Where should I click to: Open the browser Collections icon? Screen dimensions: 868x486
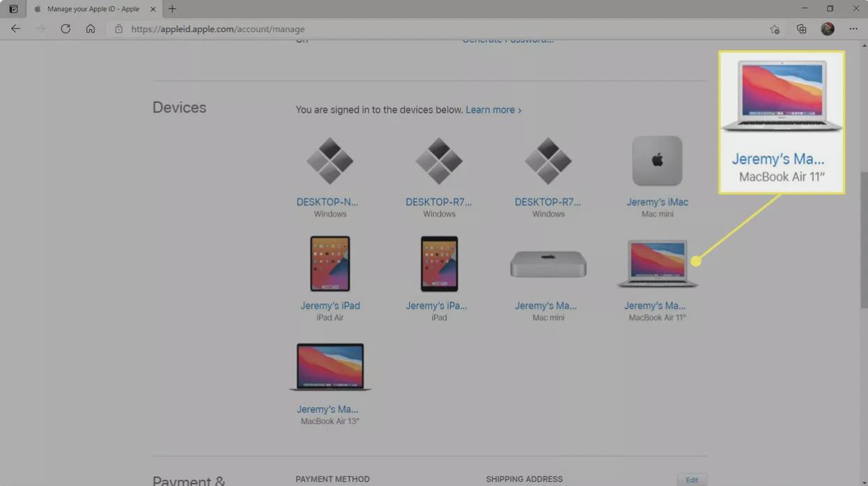click(801, 29)
